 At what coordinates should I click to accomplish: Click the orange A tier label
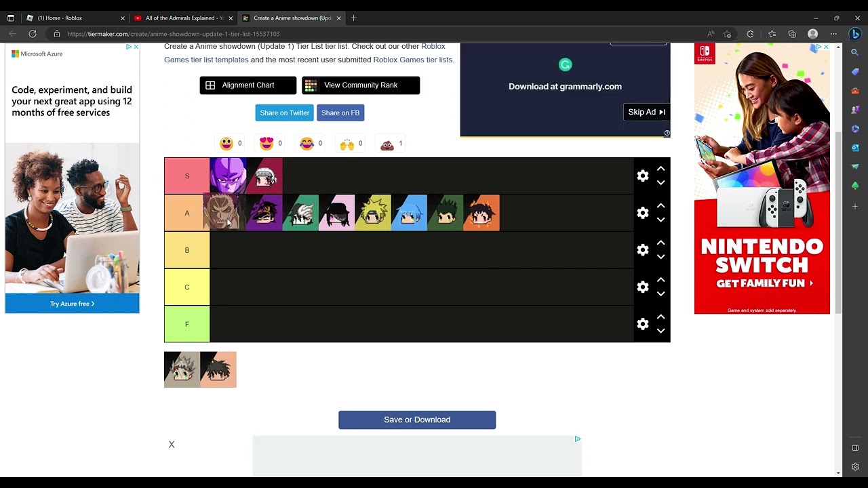tap(187, 213)
